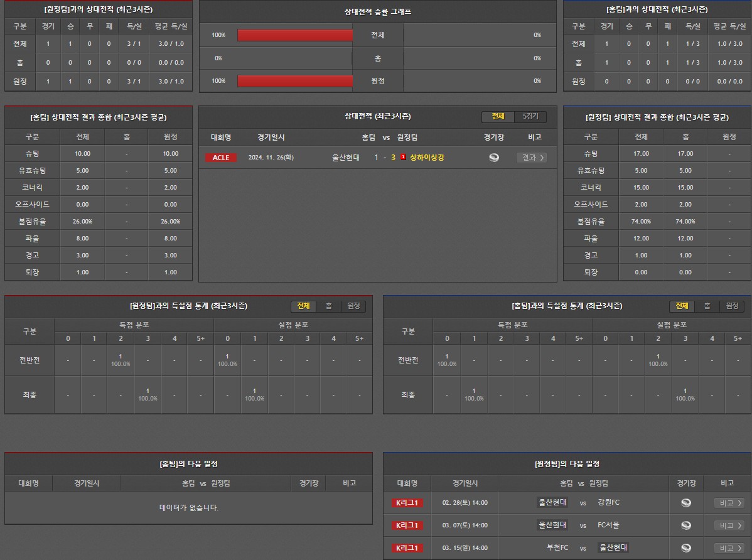752x560 pixels.
Task: Click the 2024. 11. 26 match date
Action: pyautogui.click(x=271, y=158)
